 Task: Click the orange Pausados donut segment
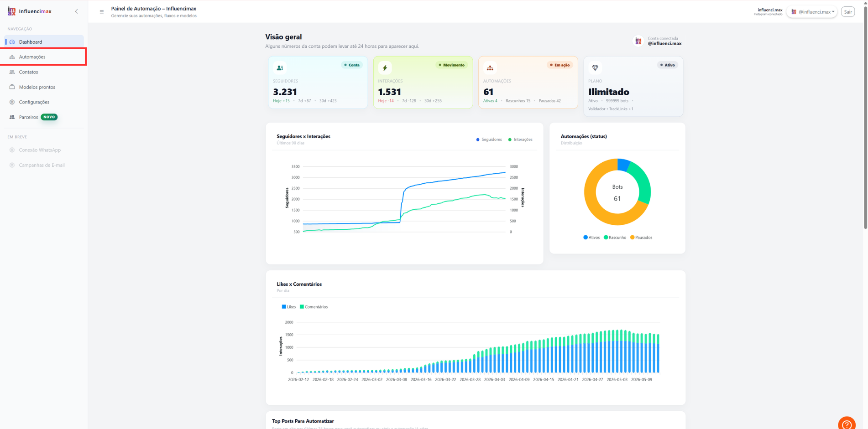pos(591,203)
